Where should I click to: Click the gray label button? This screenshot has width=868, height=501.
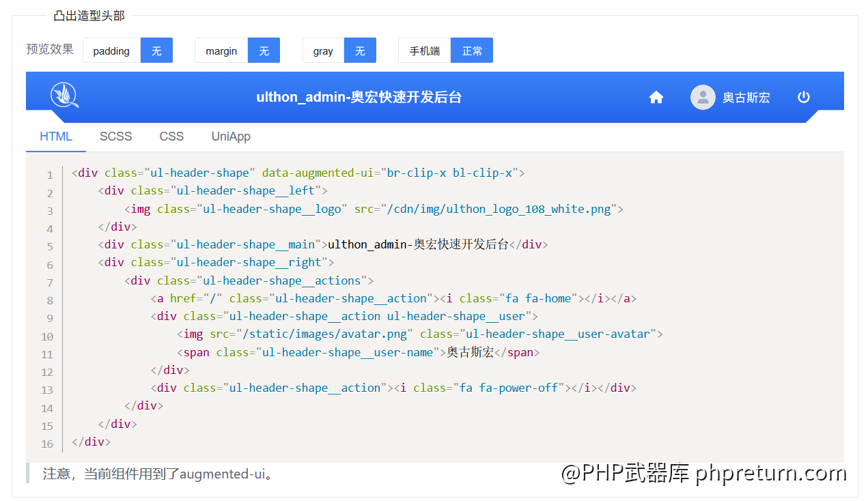pyautogui.click(x=323, y=51)
